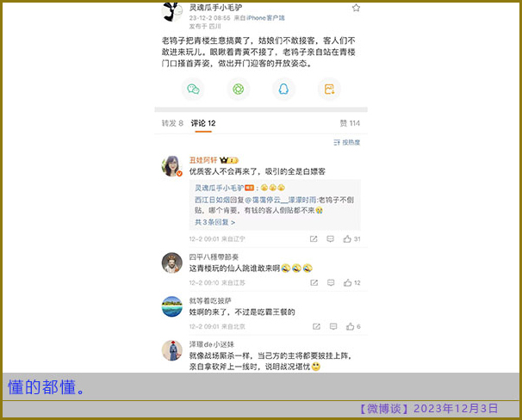This screenshot has width=522, height=420.
Task: Click the crown member badge beside 丑娃阿轩
Action: click(229, 161)
